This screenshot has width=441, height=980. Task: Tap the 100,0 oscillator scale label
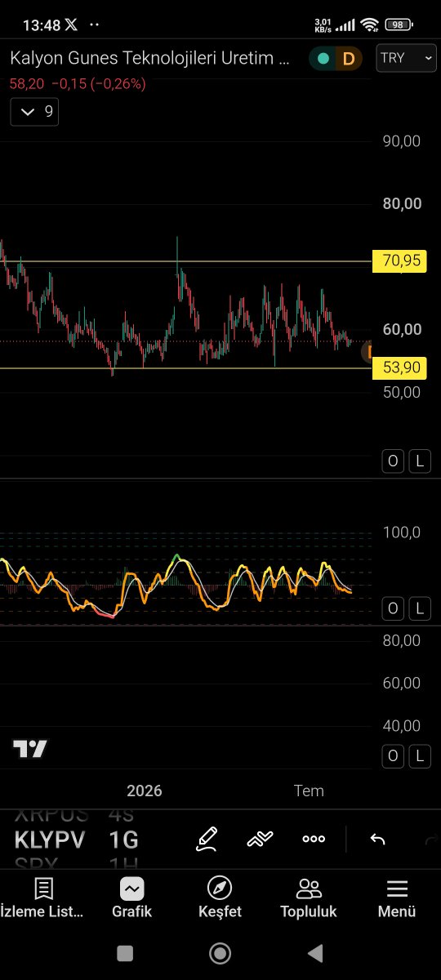[x=402, y=532]
